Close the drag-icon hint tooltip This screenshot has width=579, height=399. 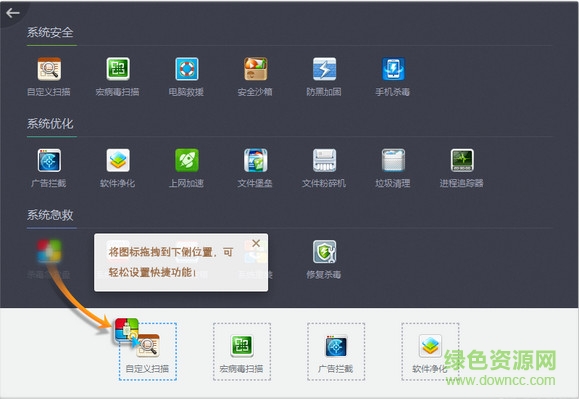pyautogui.click(x=256, y=243)
